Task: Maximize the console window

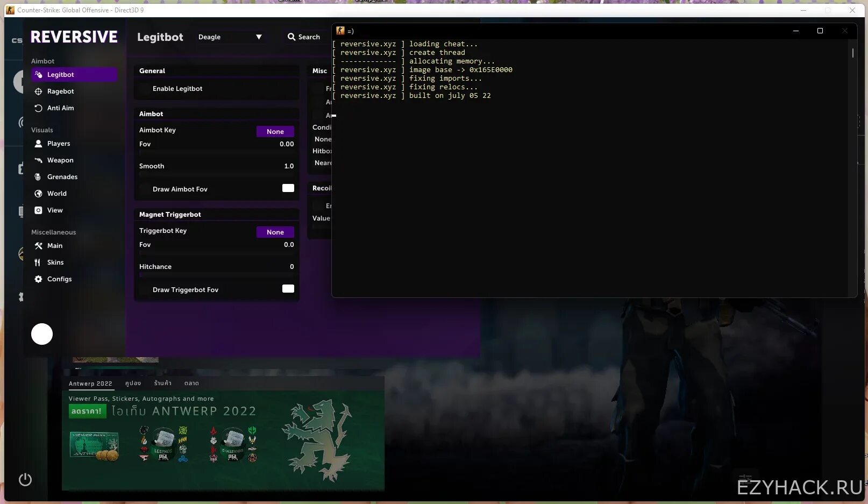Action: pos(820,31)
